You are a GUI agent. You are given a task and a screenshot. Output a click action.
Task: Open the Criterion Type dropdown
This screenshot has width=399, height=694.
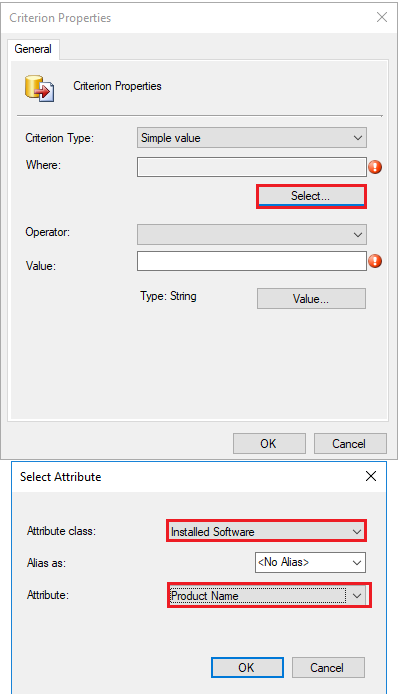pyautogui.click(x=252, y=138)
